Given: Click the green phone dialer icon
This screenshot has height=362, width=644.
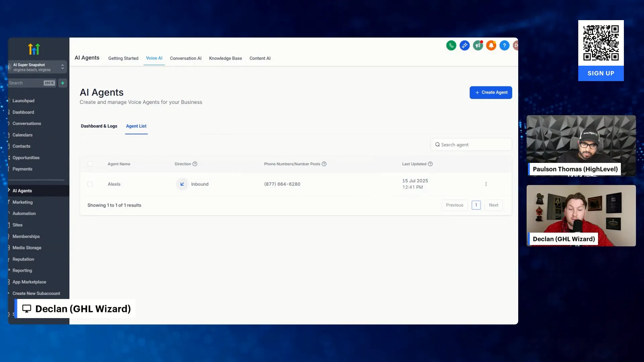Looking at the screenshot, I should tap(451, 45).
